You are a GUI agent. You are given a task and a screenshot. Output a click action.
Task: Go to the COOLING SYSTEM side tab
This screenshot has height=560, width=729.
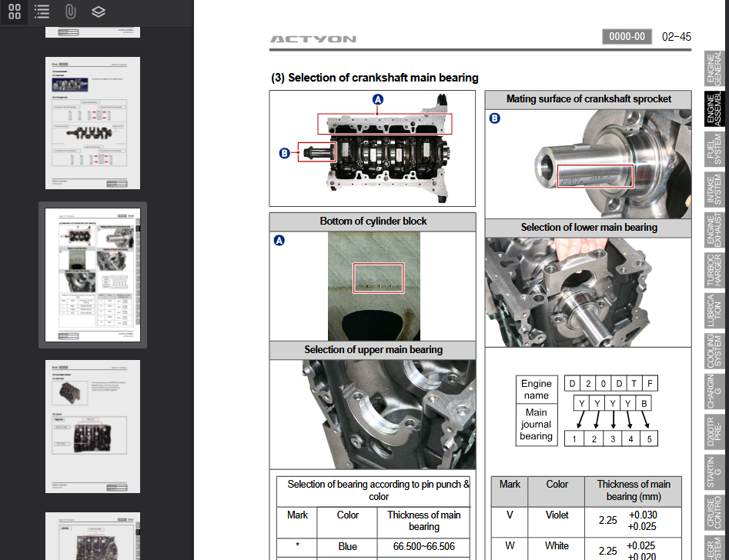click(x=714, y=351)
